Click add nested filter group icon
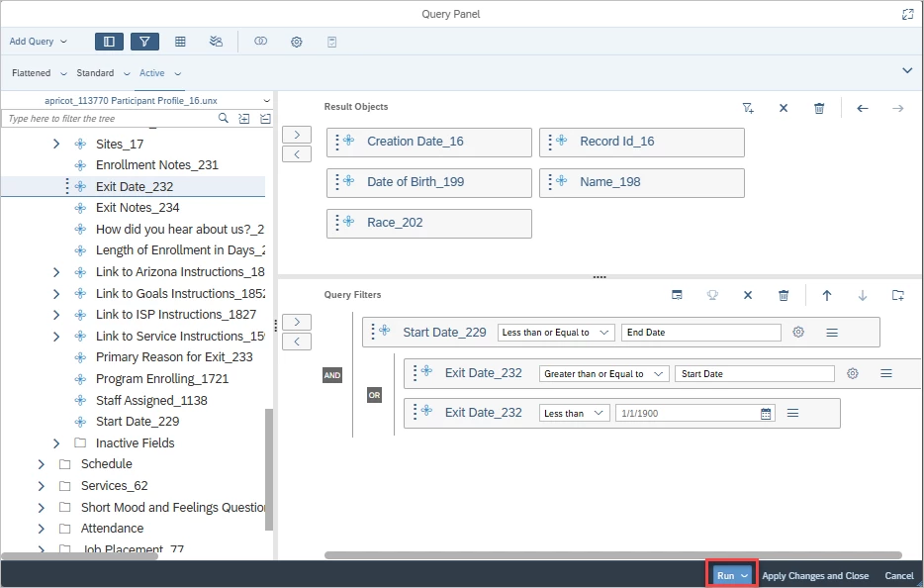Screen dimensions: 924x588 pyautogui.click(x=898, y=295)
